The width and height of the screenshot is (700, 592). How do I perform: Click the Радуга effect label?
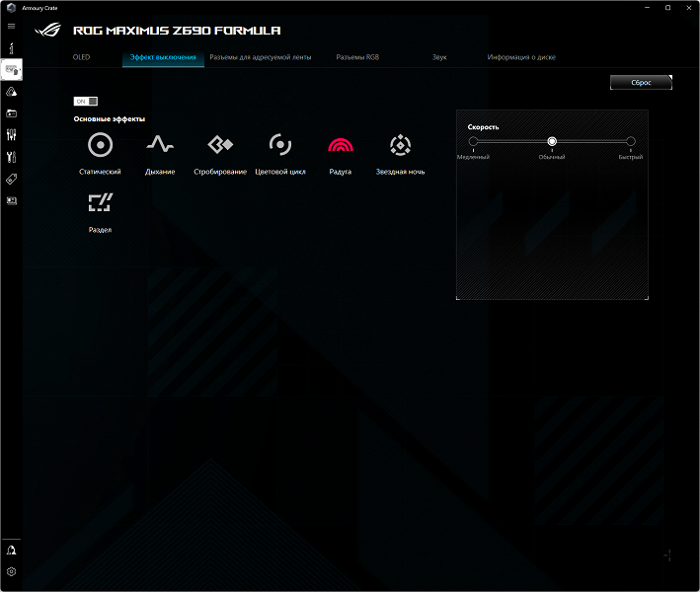(x=341, y=172)
